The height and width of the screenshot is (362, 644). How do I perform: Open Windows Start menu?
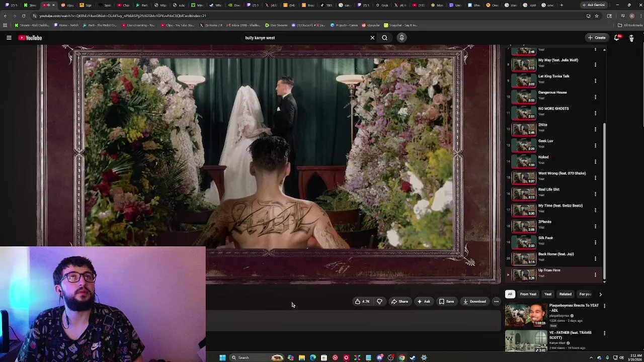pos(222,357)
